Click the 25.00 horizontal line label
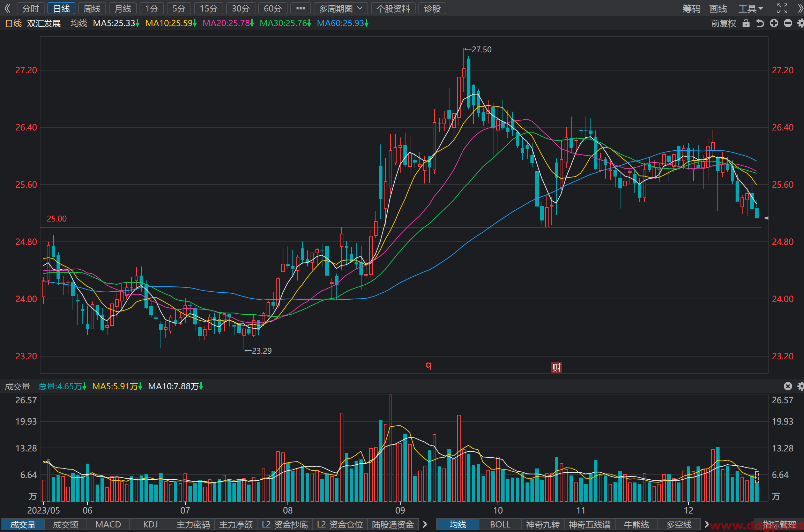The width and height of the screenshot is (804, 532). point(57,219)
